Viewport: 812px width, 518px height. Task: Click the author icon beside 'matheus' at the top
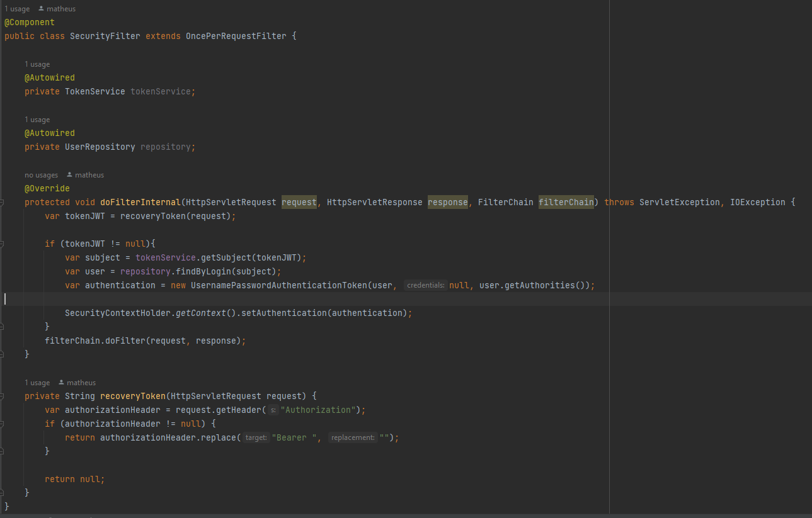point(42,9)
